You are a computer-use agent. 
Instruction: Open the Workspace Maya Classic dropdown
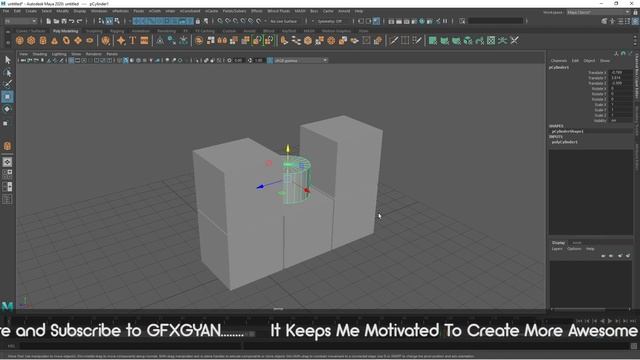click(x=598, y=12)
